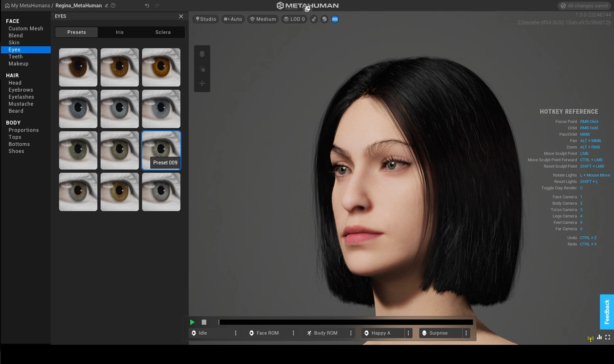The height and width of the screenshot is (364, 614).
Task: Open Studio lighting dropdown
Action: pos(206,19)
